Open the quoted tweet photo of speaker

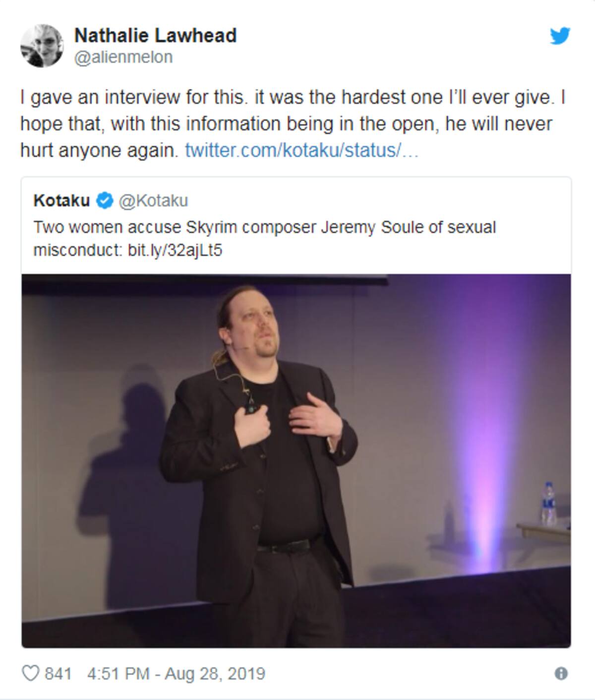[x=296, y=461]
